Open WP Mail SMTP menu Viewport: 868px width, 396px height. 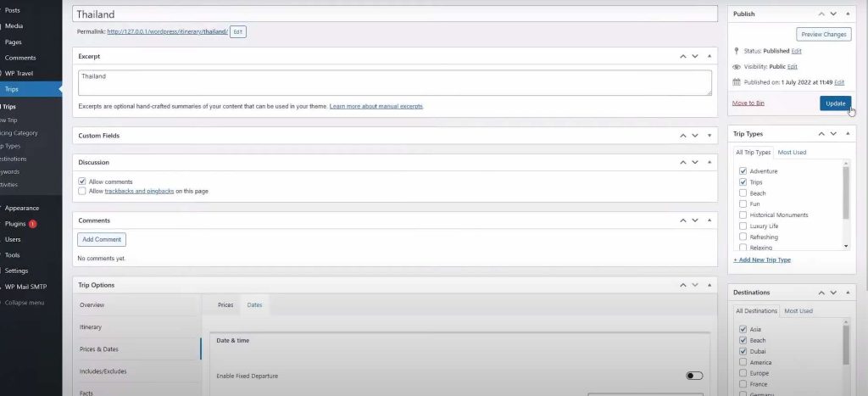25,287
